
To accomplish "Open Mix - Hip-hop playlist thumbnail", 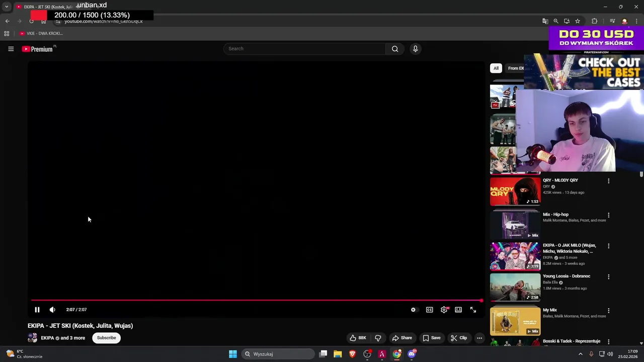I will (x=515, y=225).
